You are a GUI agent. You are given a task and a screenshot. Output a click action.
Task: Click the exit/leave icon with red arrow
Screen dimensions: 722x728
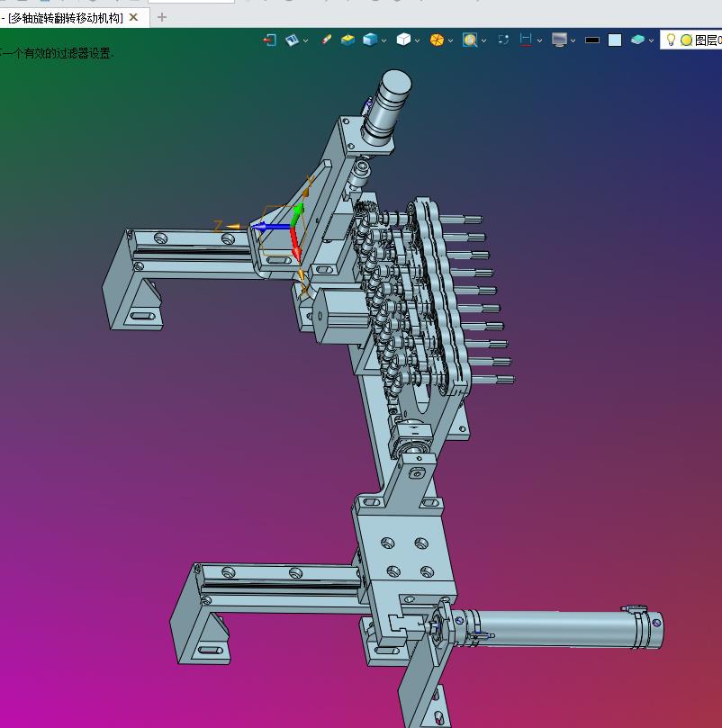(269, 40)
